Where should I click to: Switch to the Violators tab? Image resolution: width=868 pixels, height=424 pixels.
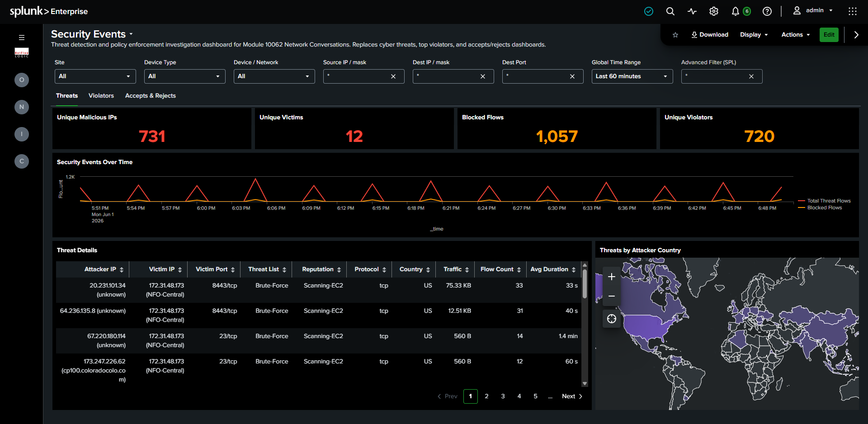[101, 96]
